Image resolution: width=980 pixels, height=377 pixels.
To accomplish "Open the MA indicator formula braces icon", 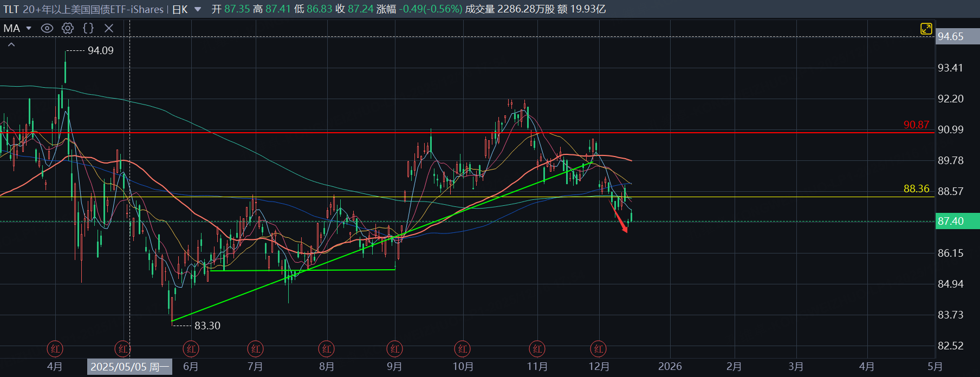I will pyautogui.click(x=88, y=28).
